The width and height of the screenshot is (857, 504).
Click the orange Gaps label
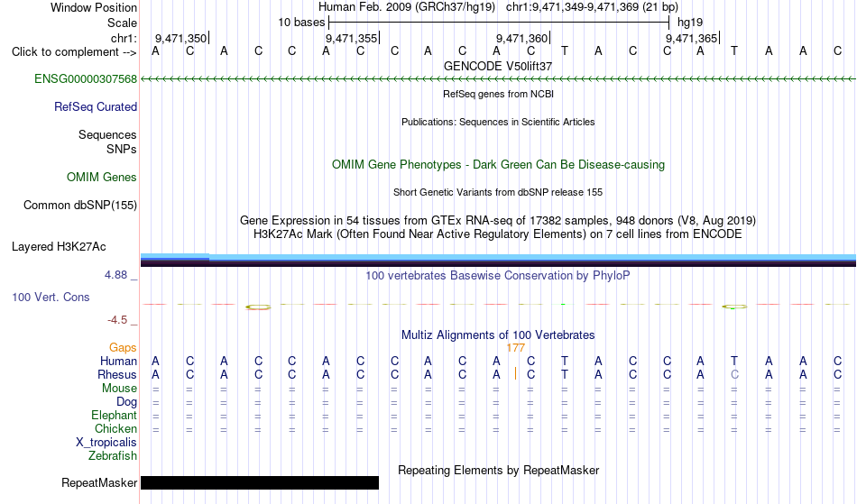[123, 348]
